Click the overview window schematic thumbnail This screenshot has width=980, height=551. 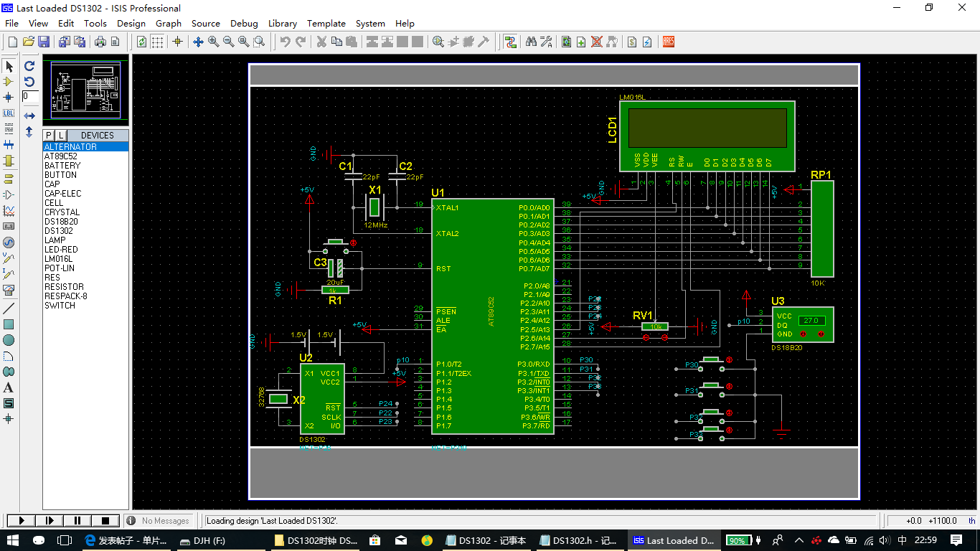coord(85,90)
